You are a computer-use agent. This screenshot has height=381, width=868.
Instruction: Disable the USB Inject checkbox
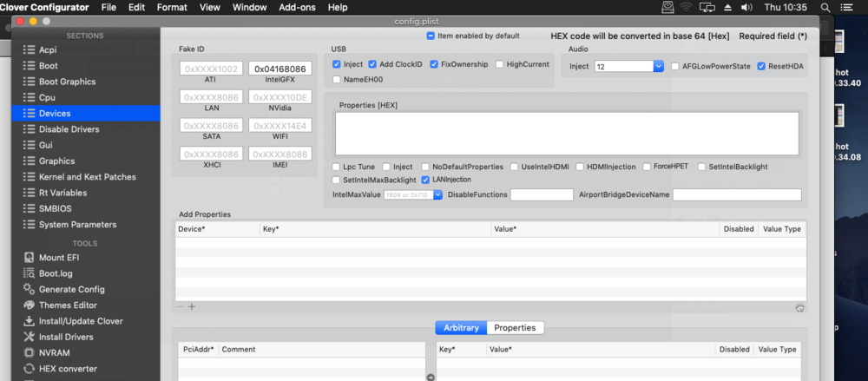coord(337,64)
